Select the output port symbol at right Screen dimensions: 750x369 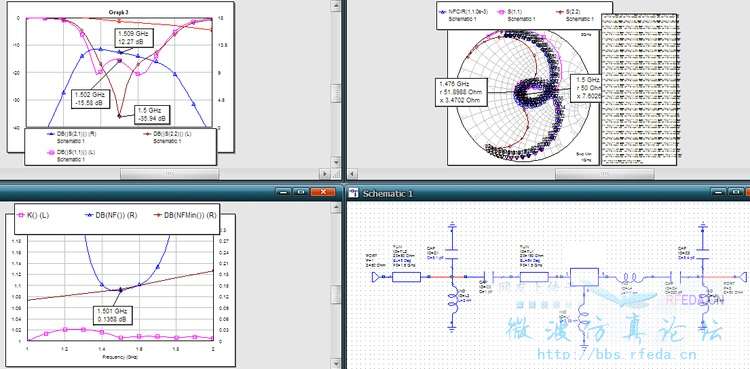coord(742,277)
